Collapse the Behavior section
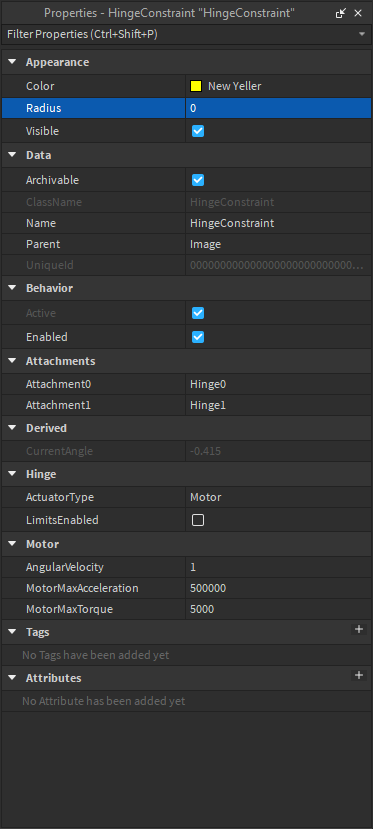373x829 pixels. pyautogui.click(x=12, y=288)
